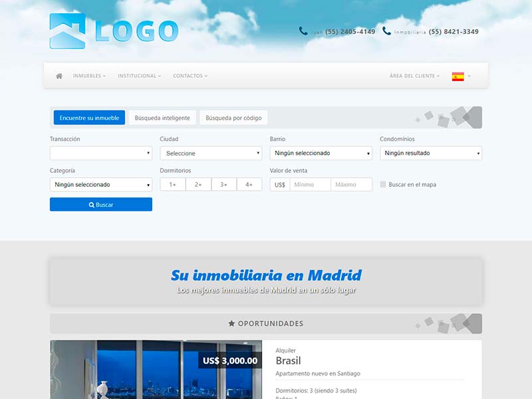Image resolution: width=532 pixels, height=399 pixels.
Task: Click the star icon next to Oportunidades
Action: [x=231, y=323]
